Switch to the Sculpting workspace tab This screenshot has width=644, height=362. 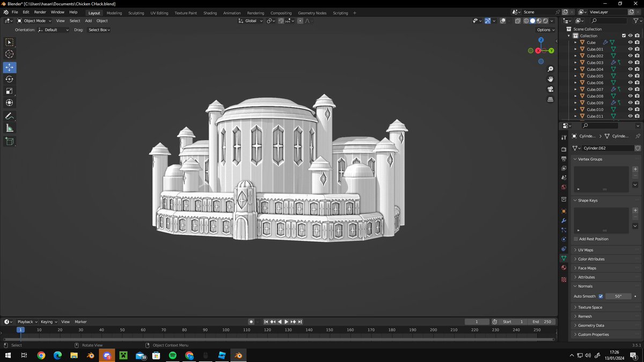coord(136,12)
